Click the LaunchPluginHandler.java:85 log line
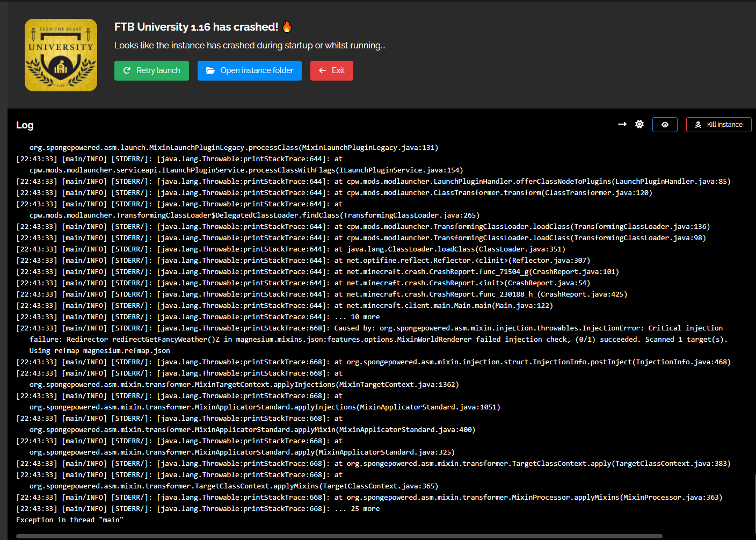This screenshot has width=756, height=540. pyautogui.click(x=373, y=182)
